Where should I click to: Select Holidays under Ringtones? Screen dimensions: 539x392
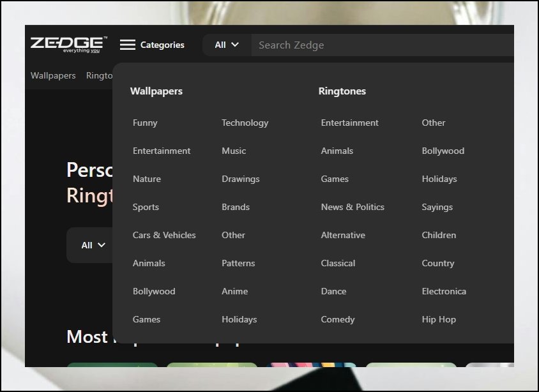pos(439,179)
